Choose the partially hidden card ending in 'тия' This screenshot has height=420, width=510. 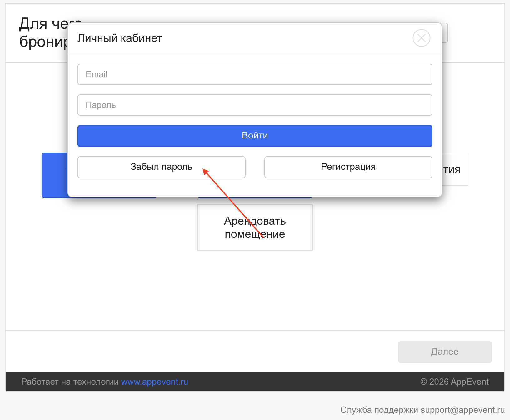[x=455, y=169]
